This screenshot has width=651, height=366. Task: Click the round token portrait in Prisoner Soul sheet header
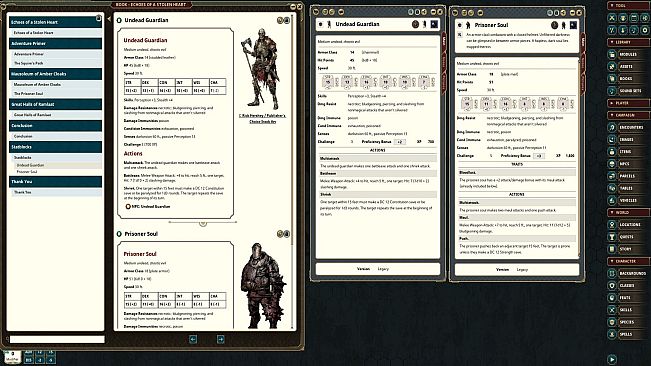[554, 25]
